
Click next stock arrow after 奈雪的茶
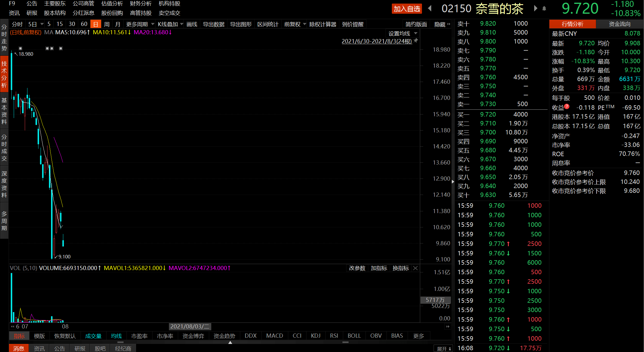pos(535,8)
